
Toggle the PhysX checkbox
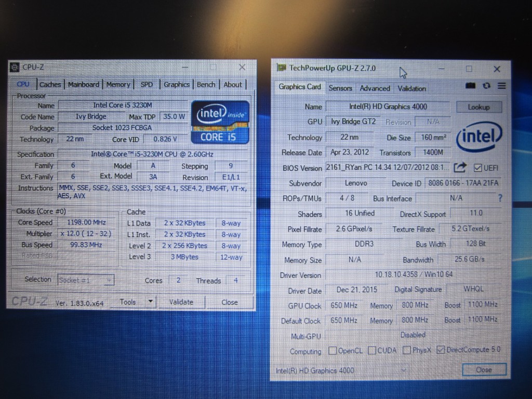pyautogui.click(x=406, y=350)
